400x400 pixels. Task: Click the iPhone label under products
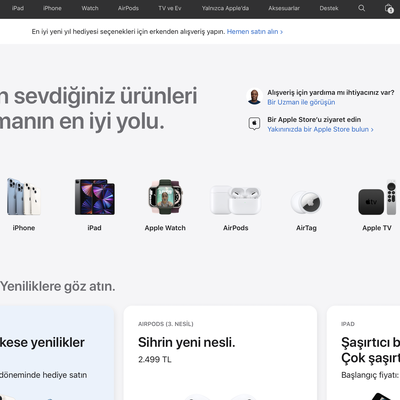24,228
